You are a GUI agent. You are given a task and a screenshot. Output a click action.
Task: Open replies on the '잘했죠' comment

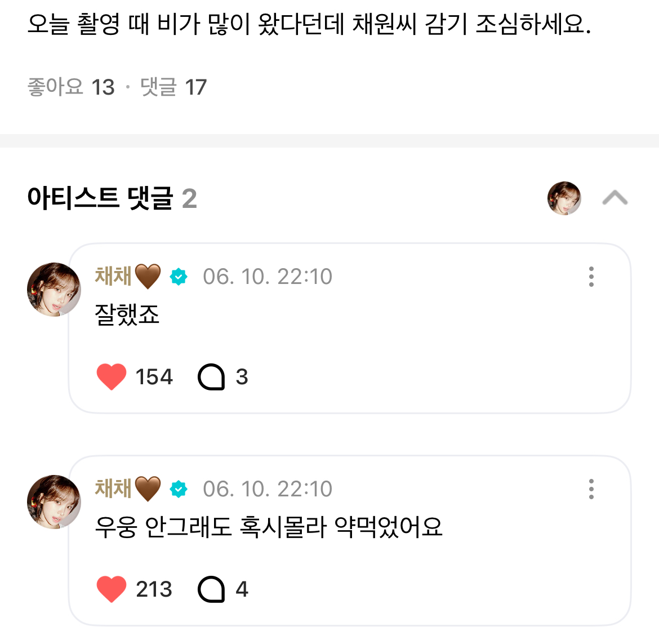click(212, 377)
